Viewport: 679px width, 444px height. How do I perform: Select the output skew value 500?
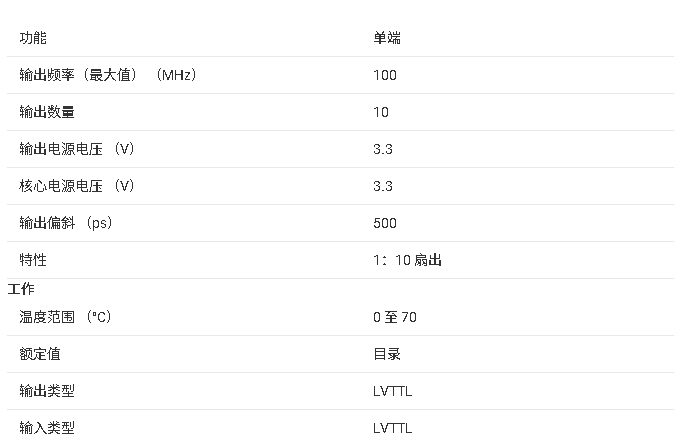385,223
